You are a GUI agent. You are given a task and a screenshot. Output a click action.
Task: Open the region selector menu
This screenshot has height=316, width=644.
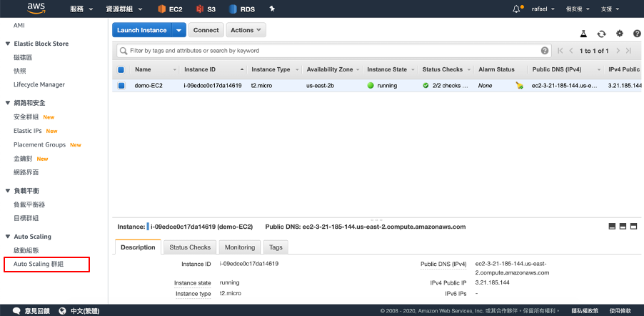(x=578, y=9)
